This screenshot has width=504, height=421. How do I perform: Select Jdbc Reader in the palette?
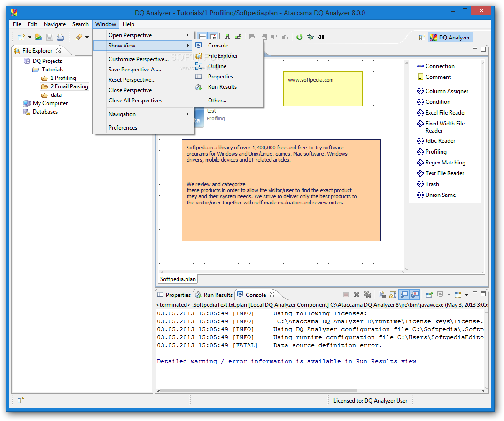click(x=436, y=141)
